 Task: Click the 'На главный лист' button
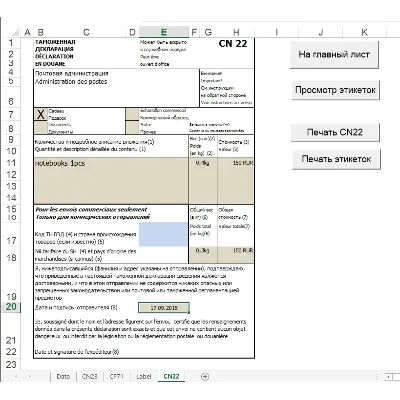(334, 55)
